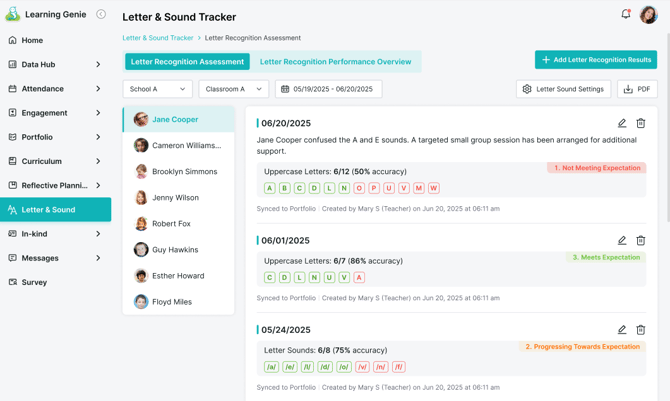The image size is (670, 401).
Task: Go to Survey in the sidebar
Action: coord(34,282)
